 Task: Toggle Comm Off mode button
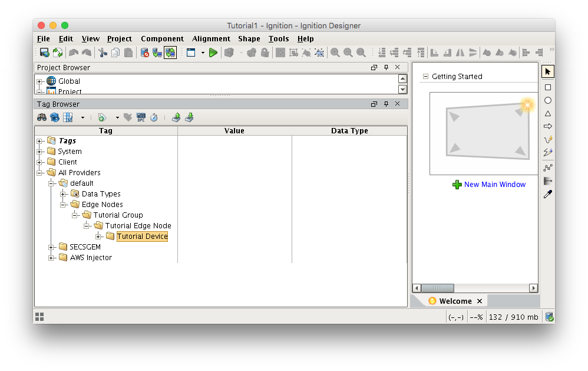[145, 52]
